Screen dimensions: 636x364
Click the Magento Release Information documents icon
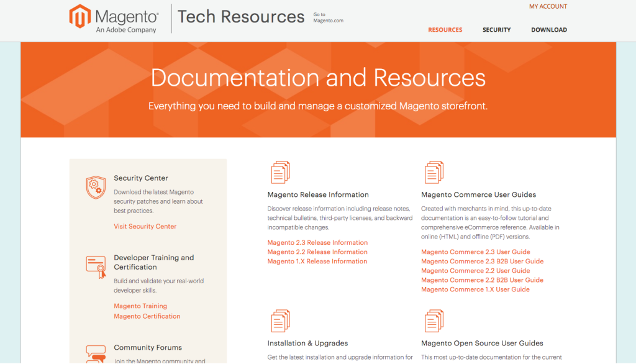click(x=280, y=173)
